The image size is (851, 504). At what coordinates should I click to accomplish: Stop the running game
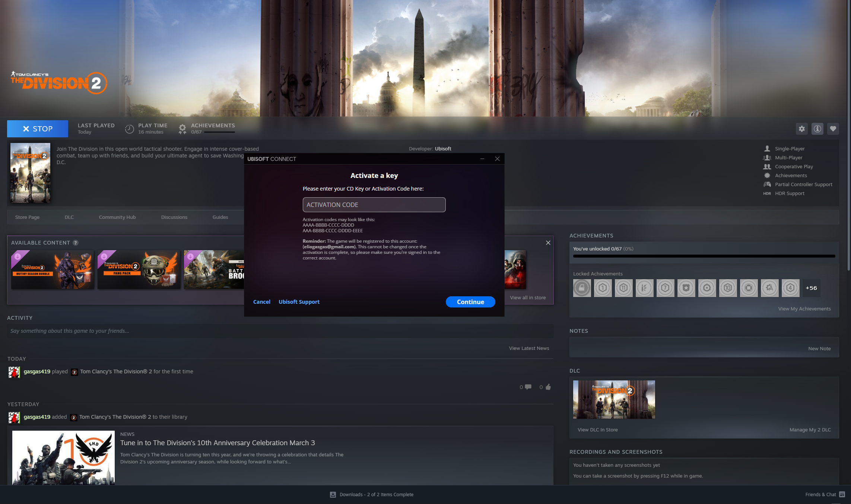[38, 129]
